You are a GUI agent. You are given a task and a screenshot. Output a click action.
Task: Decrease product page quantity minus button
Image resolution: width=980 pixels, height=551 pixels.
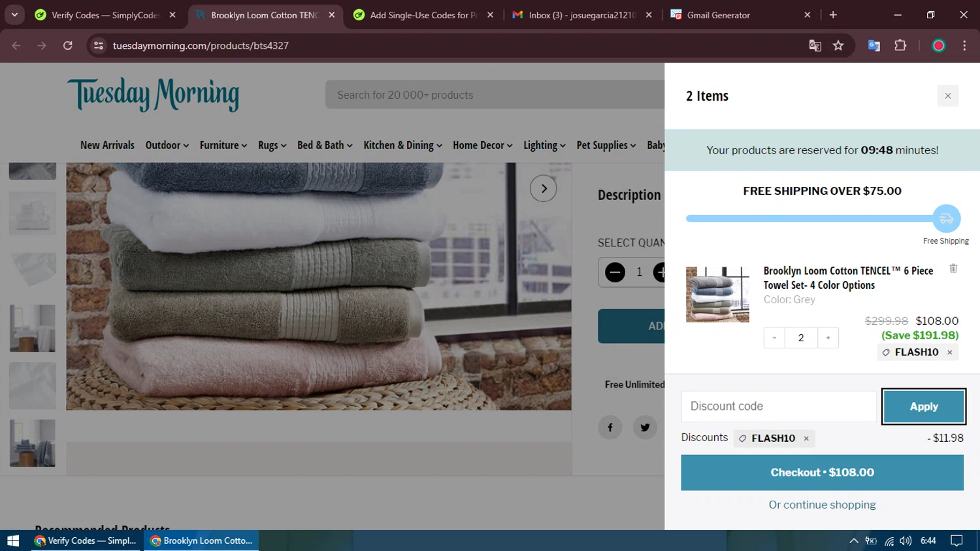tap(615, 272)
